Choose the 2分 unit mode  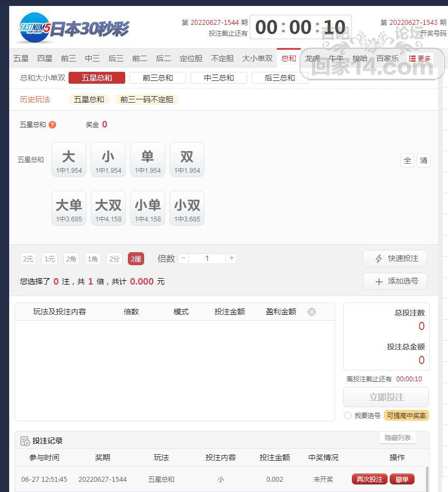click(x=114, y=259)
